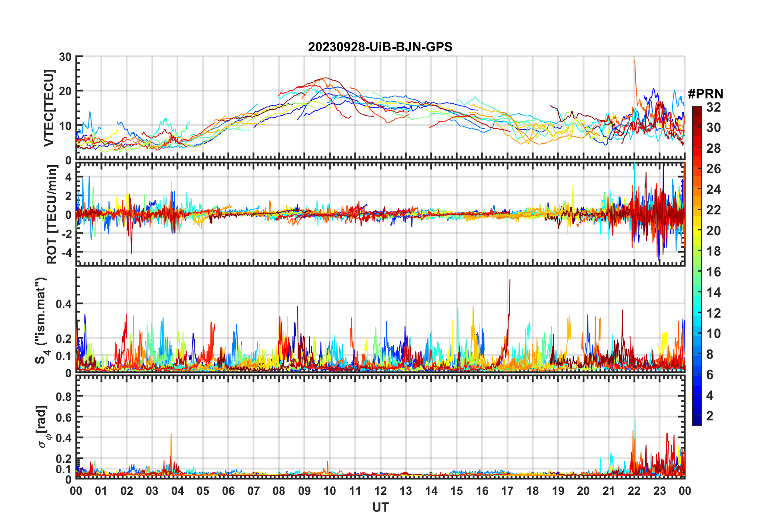
Task: Select colorbar tick label 24
Action: click(x=713, y=190)
